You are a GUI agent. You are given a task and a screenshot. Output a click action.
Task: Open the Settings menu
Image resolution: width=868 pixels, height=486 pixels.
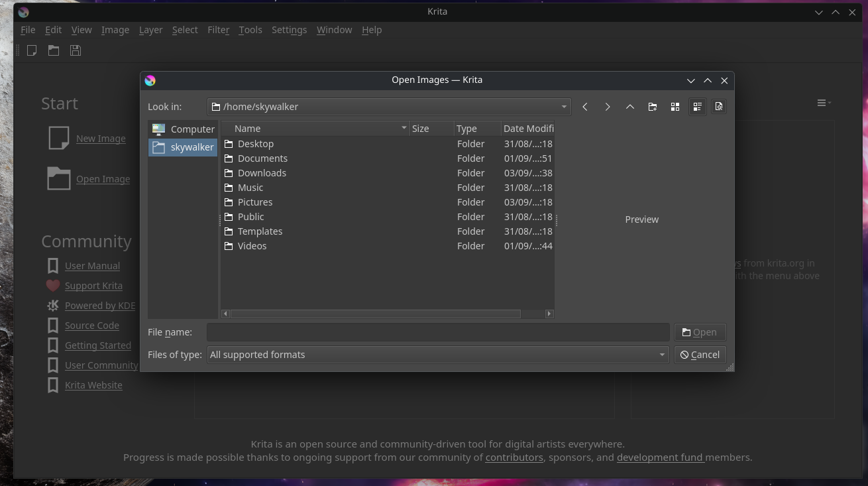289,30
